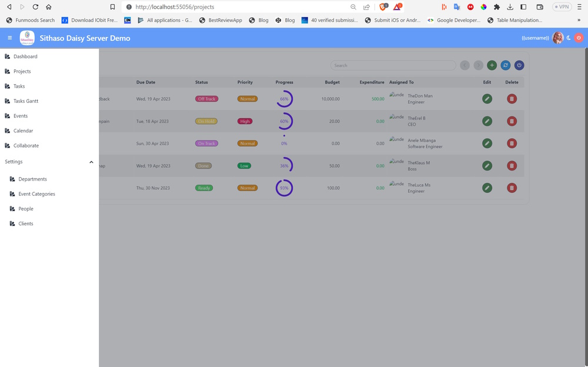The width and height of the screenshot is (588, 367).
Task: Click Thu, 30 Nov 2023 due date
Action: [x=153, y=188]
